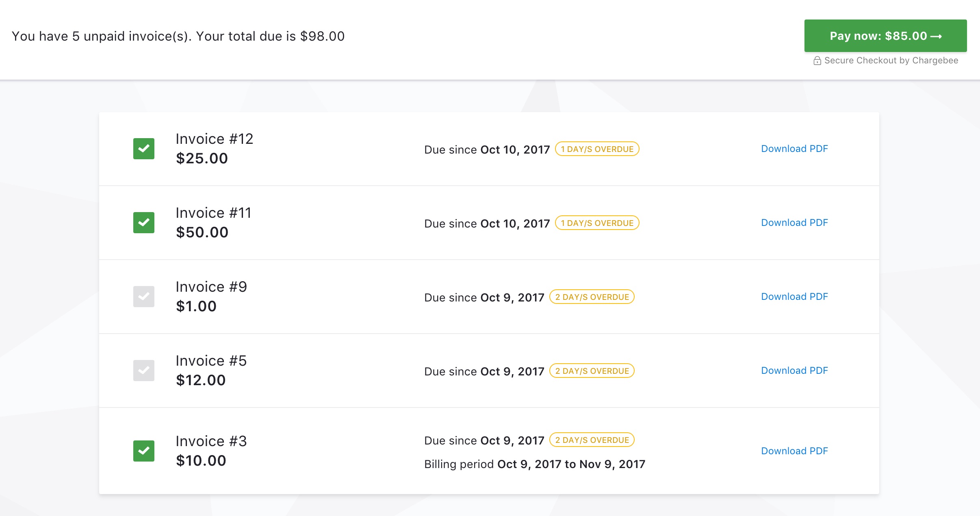Click the overdue badge on Invoice #5
The image size is (980, 516).
592,371
